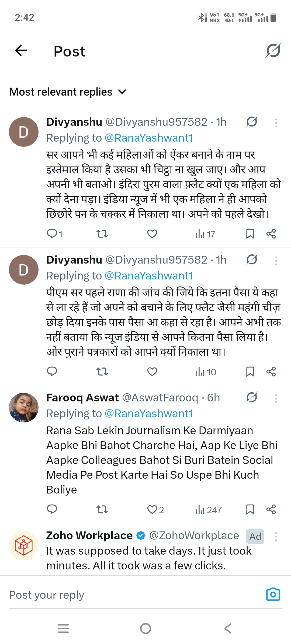Open more options on Farooq Aswat's reply
This screenshot has width=291, height=644.
coord(276,398)
